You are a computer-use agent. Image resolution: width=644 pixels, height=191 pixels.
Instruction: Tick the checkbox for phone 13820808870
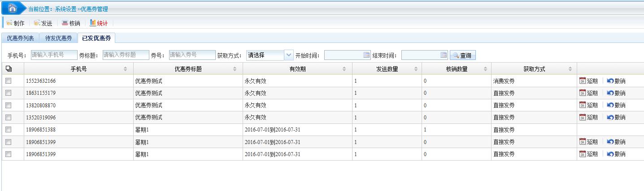[8, 105]
